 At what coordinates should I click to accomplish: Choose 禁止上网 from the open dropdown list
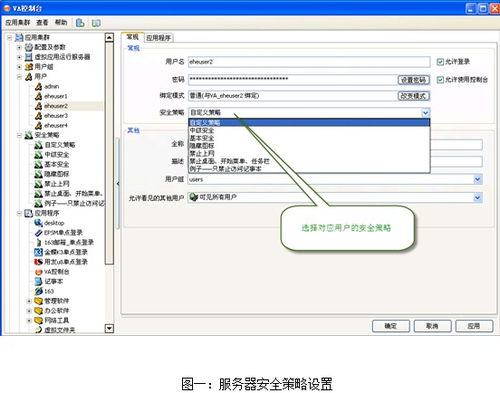pyautogui.click(x=309, y=153)
